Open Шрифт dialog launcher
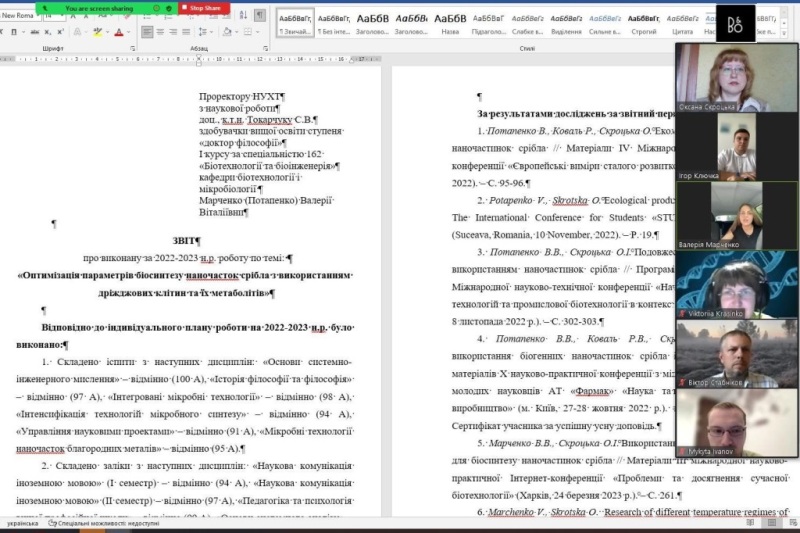Viewport: 800px width, 533px height. tap(132, 48)
